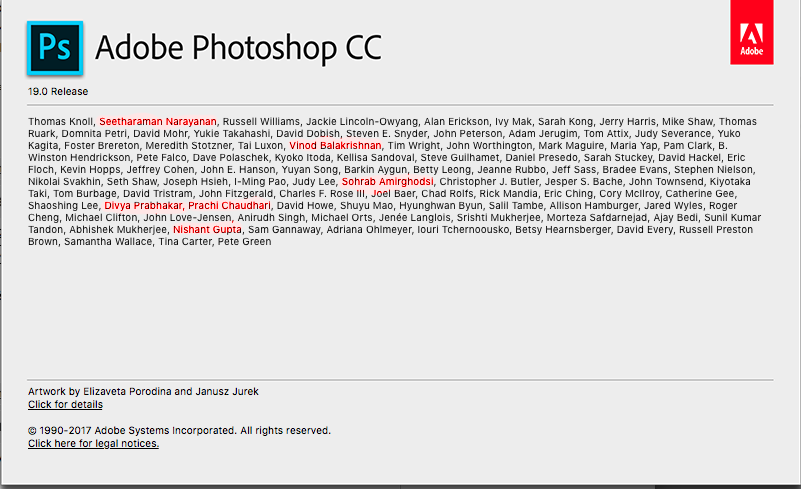Click the name 'Iouri Tchernoousko'
The width and height of the screenshot is (801, 489).
(463, 229)
